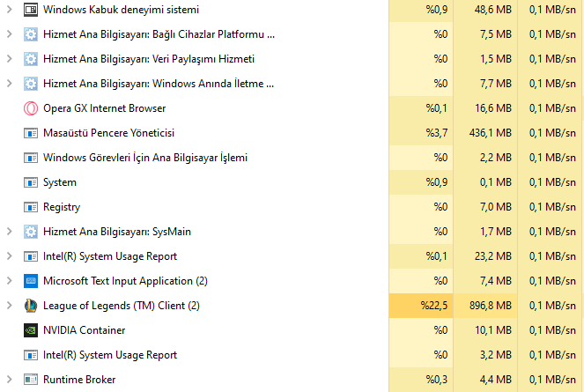Click the gear icon of Veri Paylaşımı Hizmeti

pyautogui.click(x=31, y=59)
